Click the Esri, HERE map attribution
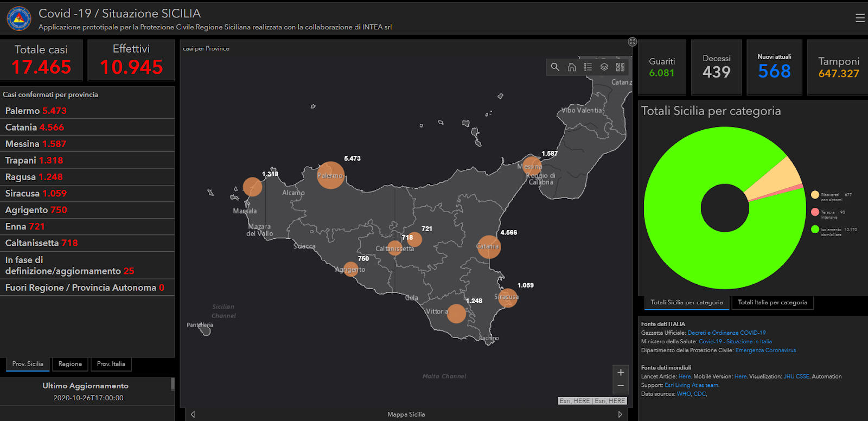Image resolution: width=868 pixels, height=421 pixels. click(592, 401)
